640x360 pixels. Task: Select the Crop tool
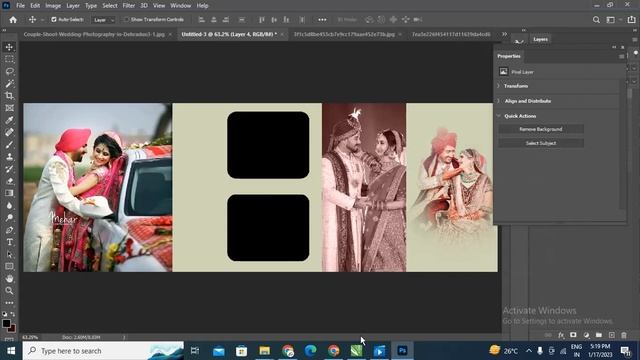9,96
